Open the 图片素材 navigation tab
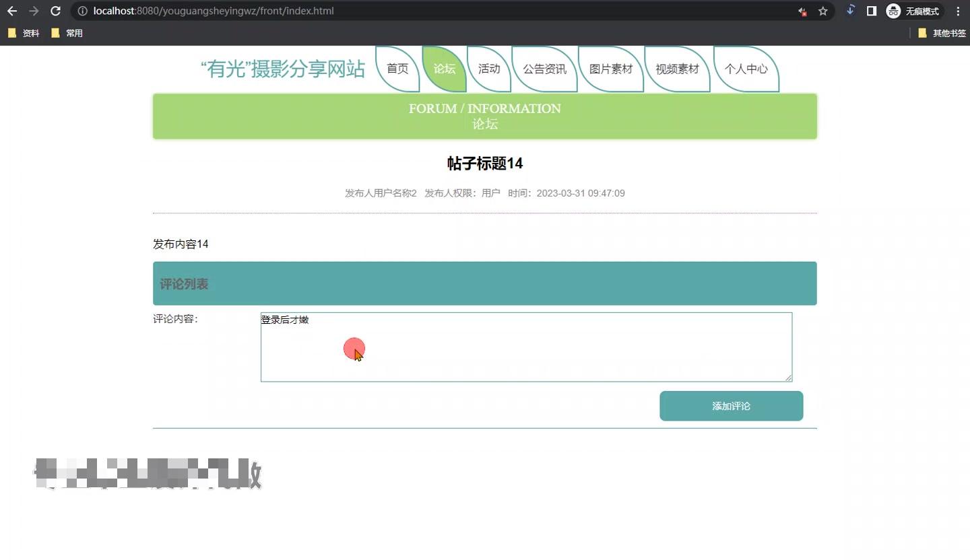The image size is (970, 560). 611,69
